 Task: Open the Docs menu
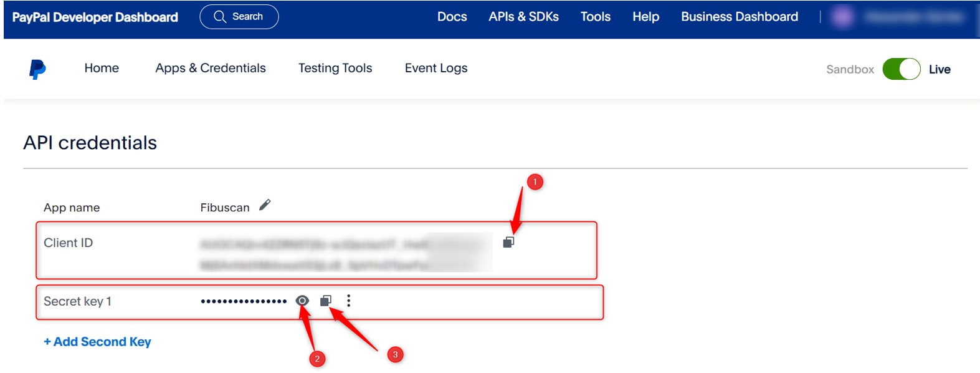click(x=452, y=17)
